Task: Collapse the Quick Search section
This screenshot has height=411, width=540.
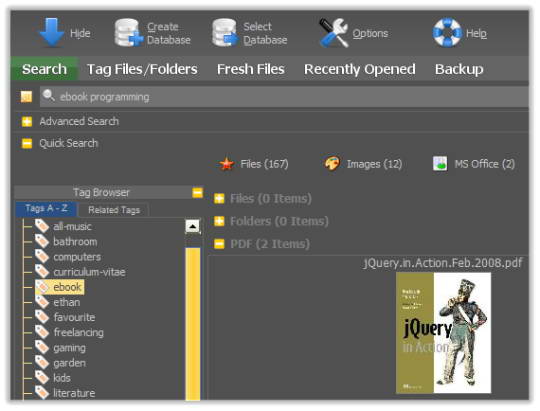Action: click(x=27, y=143)
